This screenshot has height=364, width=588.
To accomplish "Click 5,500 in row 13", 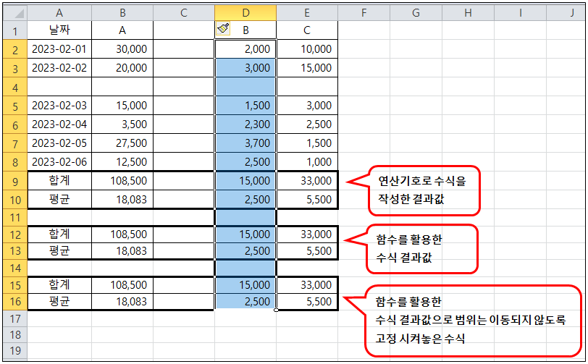I will (x=319, y=251).
